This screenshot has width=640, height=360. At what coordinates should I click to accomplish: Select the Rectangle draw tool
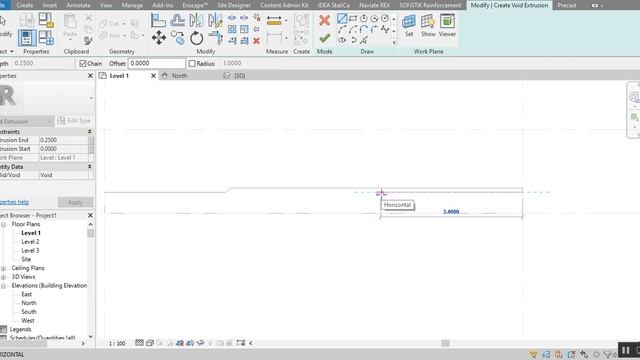(x=353, y=18)
